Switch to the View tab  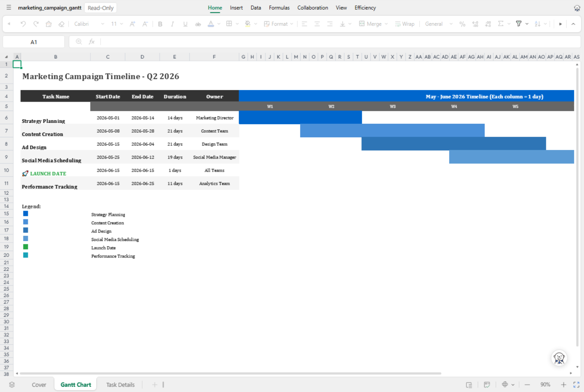tap(341, 8)
